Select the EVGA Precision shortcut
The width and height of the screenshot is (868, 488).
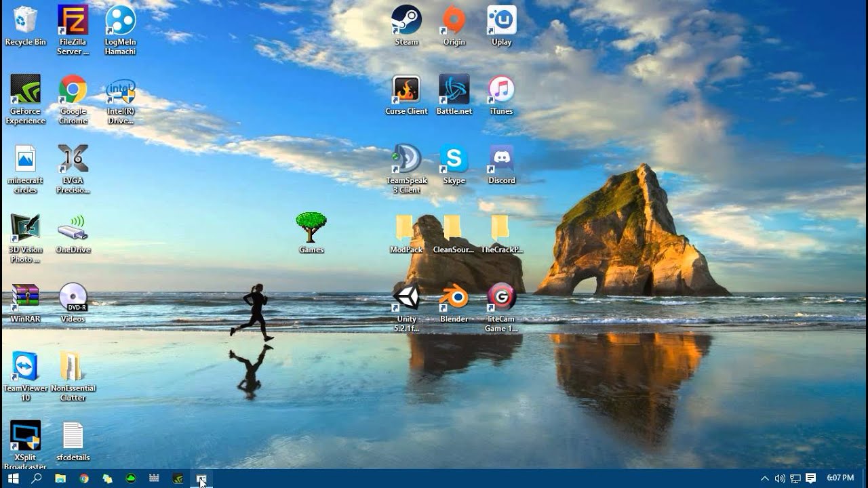tap(73, 169)
